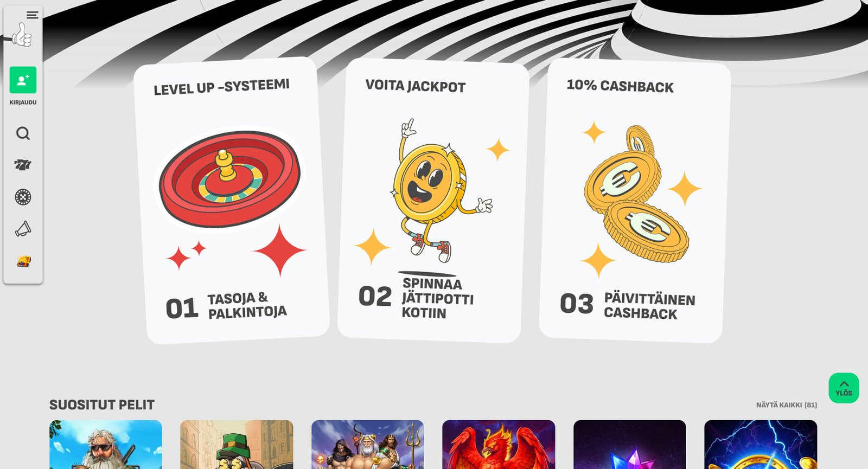The height and width of the screenshot is (469, 868).
Task: Select the Level Up -systeemi card
Action: tap(231, 200)
